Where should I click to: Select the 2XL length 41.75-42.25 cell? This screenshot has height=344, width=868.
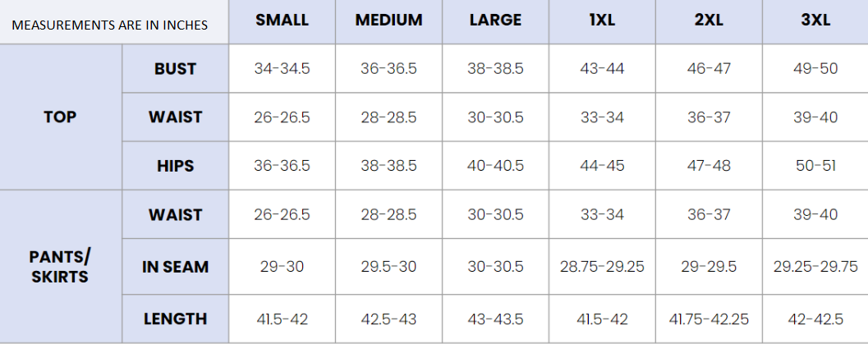[709, 319]
